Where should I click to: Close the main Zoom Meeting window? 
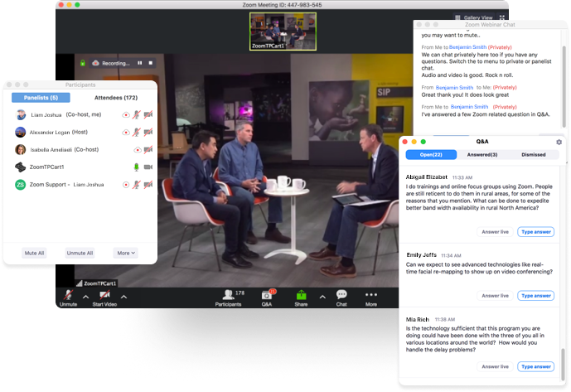coord(60,5)
